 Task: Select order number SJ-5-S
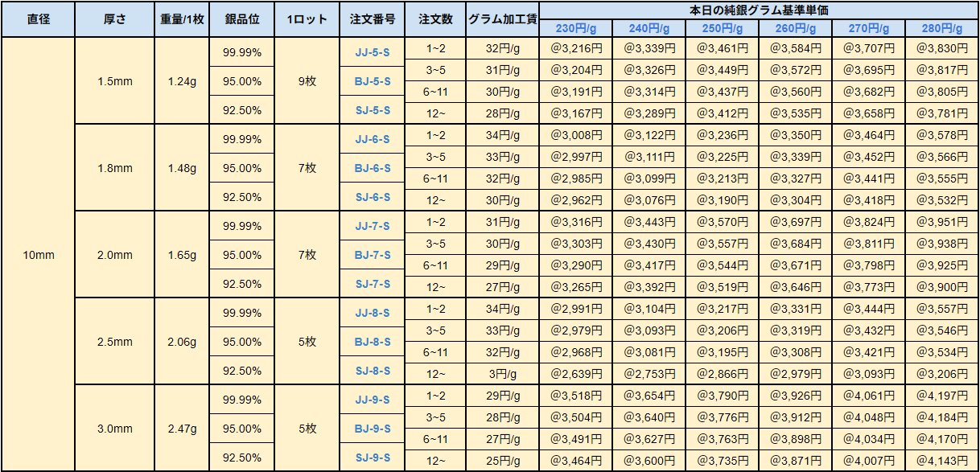373,110
